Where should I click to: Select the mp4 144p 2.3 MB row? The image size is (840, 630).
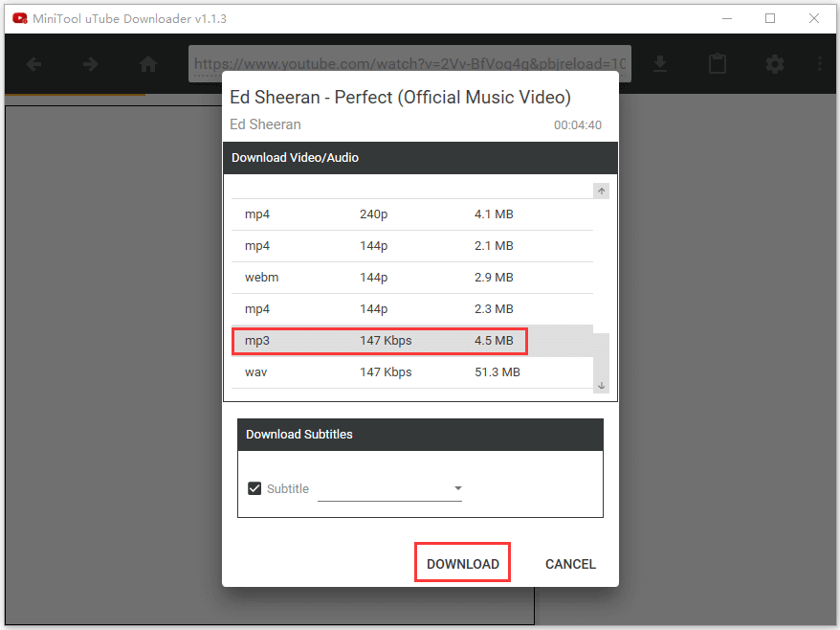click(x=412, y=309)
